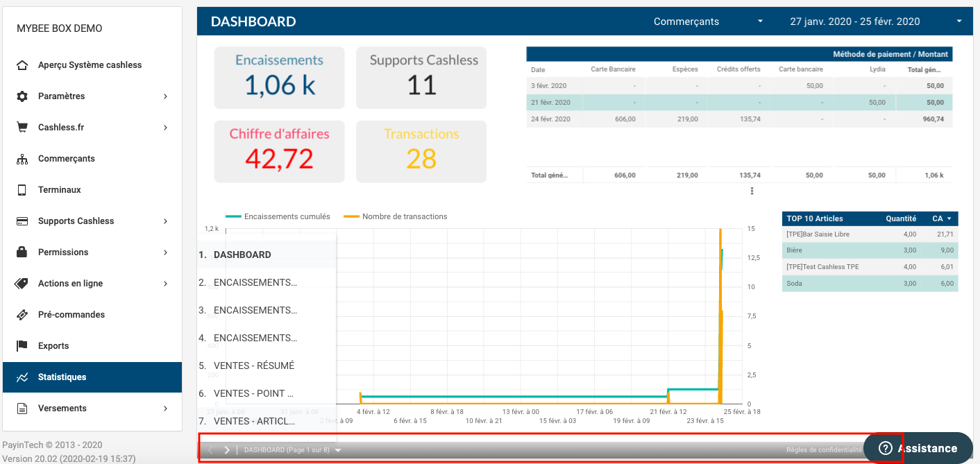This screenshot has width=980, height=464.
Task: Click the Assistance help button
Action: coord(918,448)
